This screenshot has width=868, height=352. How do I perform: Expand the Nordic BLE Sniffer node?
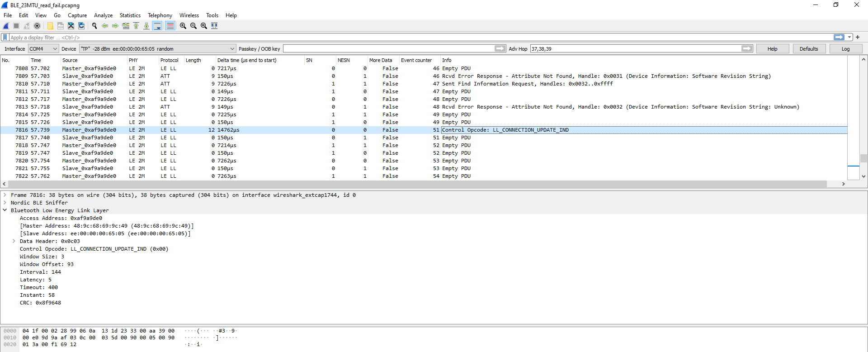5,203
